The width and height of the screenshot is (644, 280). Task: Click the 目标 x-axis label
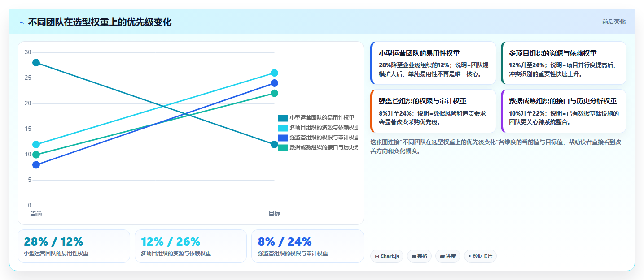[x=275, y=214]
